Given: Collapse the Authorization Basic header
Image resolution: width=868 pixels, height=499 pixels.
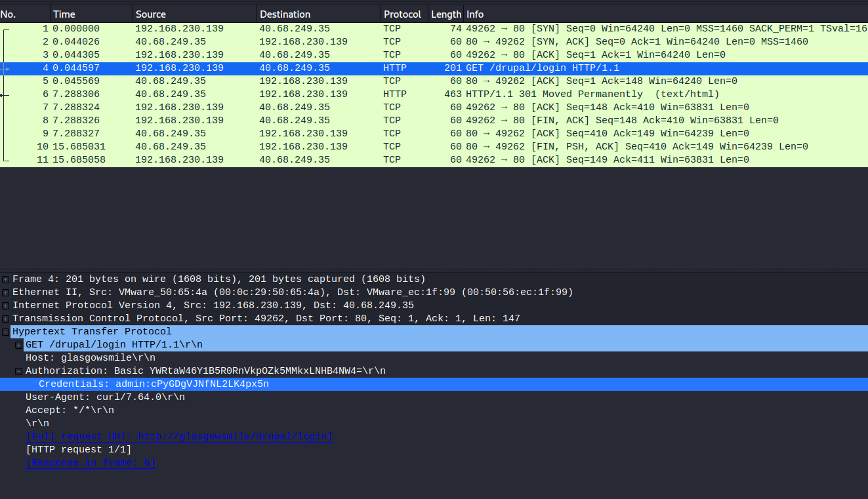Looking at the screenshot, I should point(19,371).
